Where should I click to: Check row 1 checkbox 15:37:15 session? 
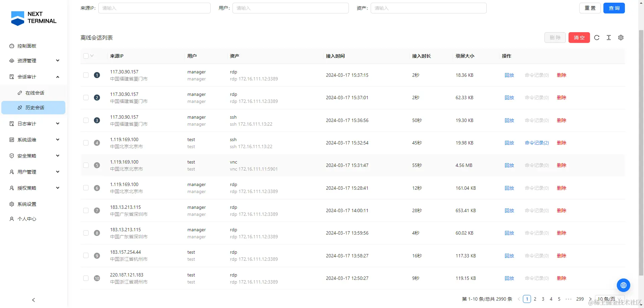coord(86,75)
